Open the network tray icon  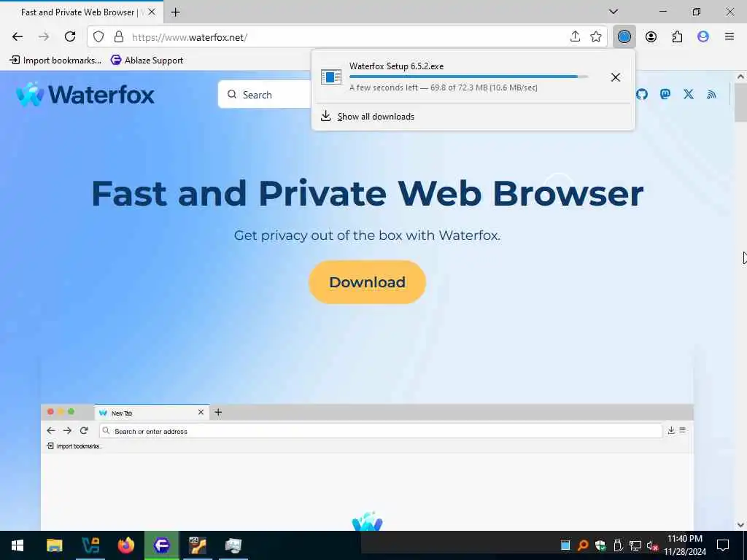635,545
